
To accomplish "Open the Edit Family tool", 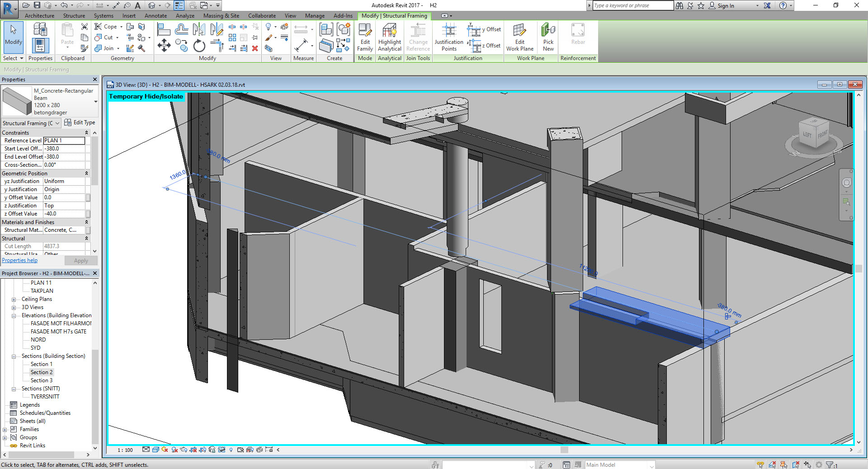I will [365, 37].
